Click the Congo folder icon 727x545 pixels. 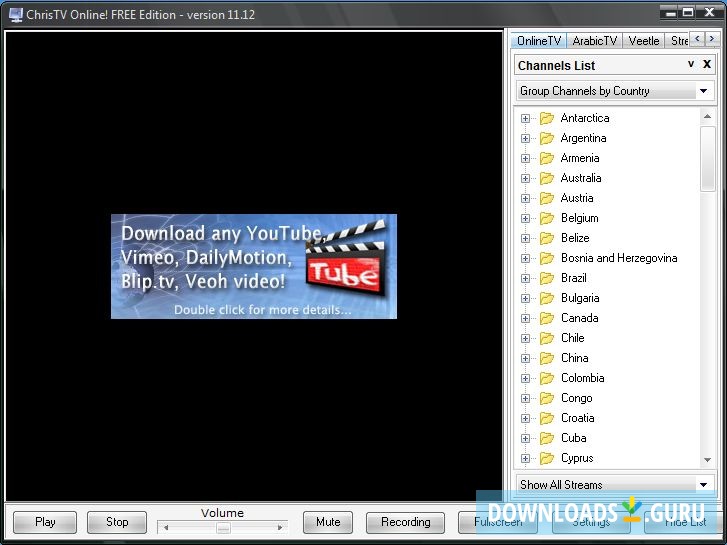547,398
